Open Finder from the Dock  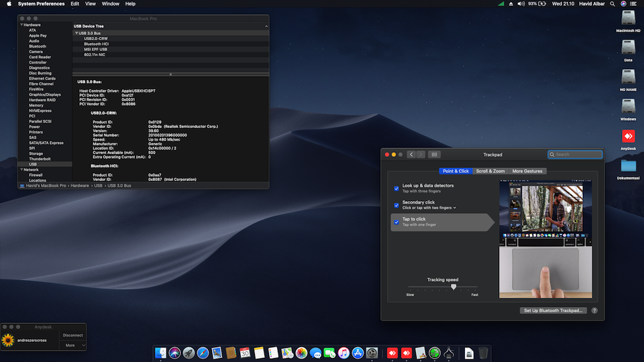click(x=160, y=353)
